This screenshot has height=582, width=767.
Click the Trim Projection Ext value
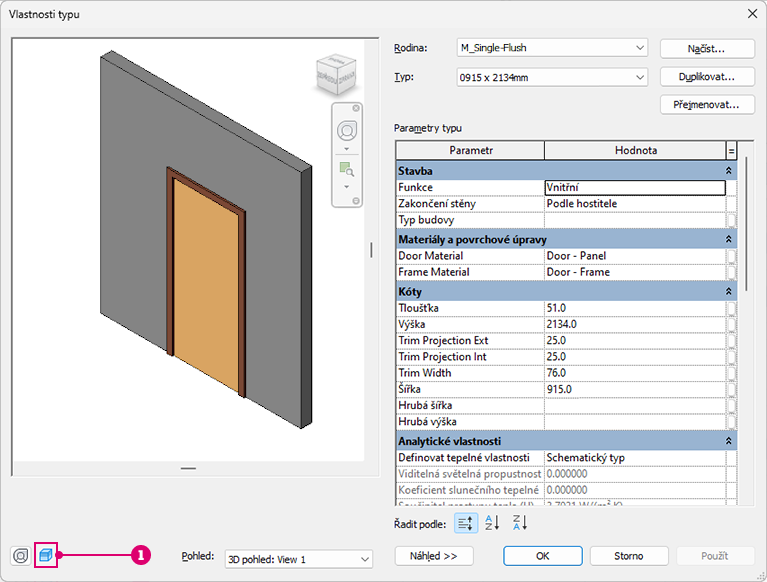pyautogui.click(x=635, y=340)
